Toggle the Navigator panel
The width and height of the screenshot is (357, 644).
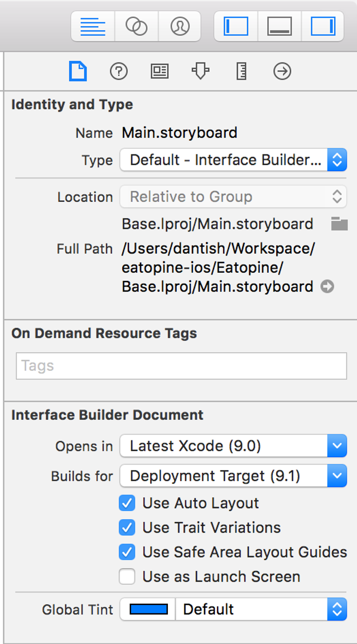pyautogui.click(x=236, y=27)
